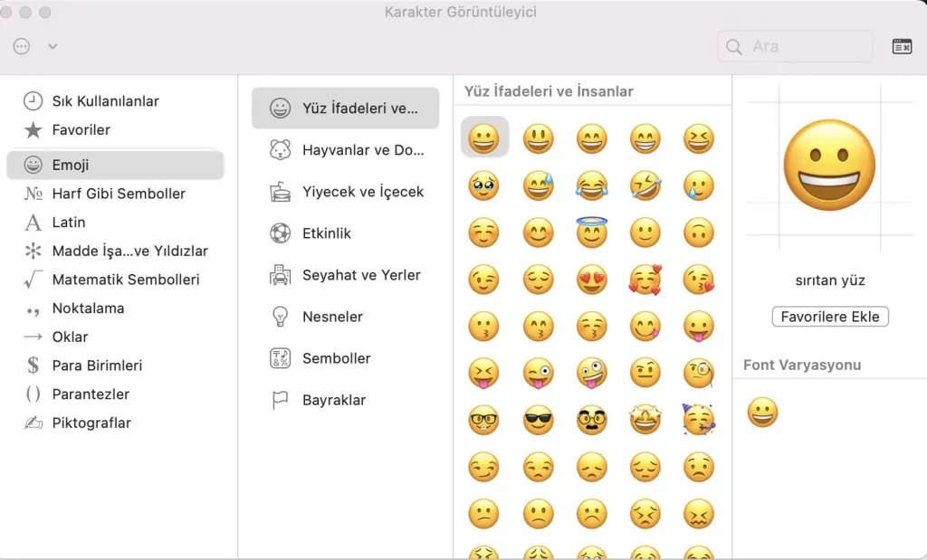Select the grinning face with sweat emoji
This screenshot has width=927, height=560.
(538, 185)
